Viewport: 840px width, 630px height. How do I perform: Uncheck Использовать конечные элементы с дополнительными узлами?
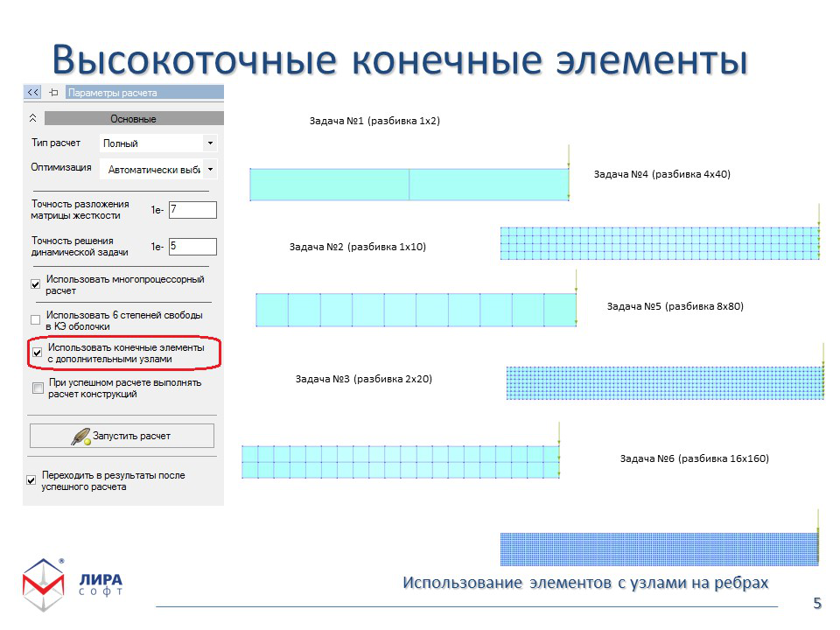(x=37, y=353)
